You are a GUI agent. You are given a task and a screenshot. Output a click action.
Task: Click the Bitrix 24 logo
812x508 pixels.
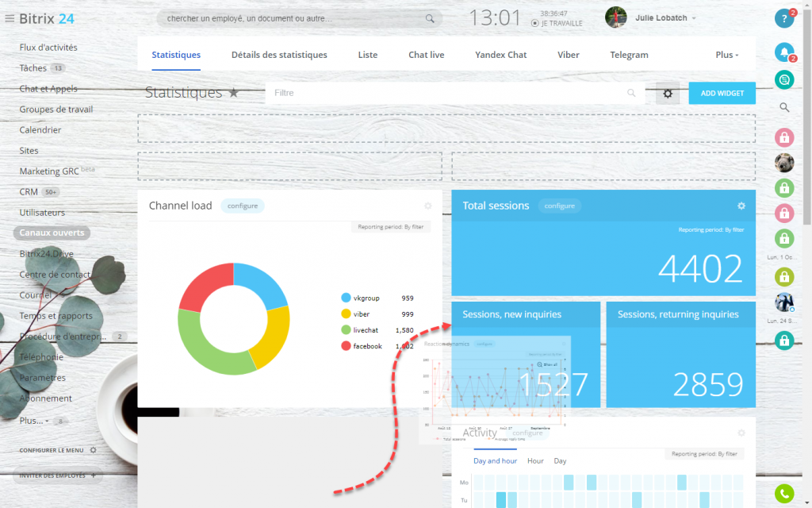(47, 19)
